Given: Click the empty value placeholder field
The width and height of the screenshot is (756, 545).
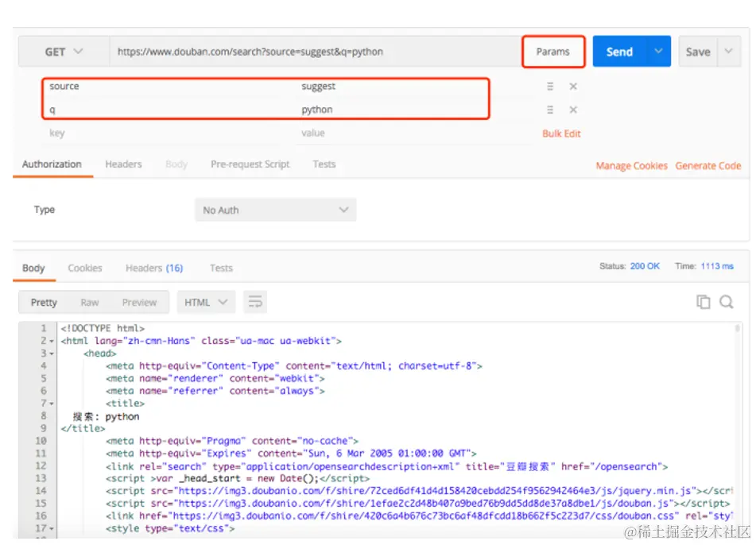Looking at the screenshot, I should point(415,133).
